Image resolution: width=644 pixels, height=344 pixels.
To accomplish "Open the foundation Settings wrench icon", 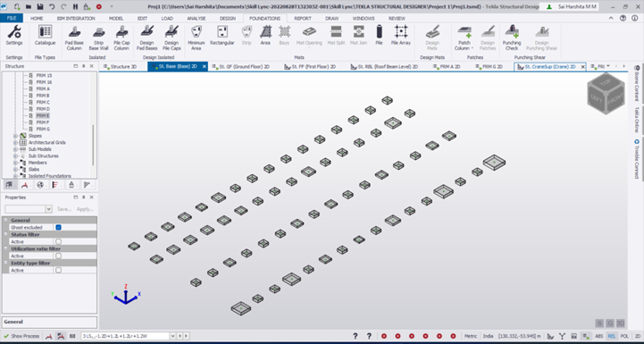I will pos(14,36).
